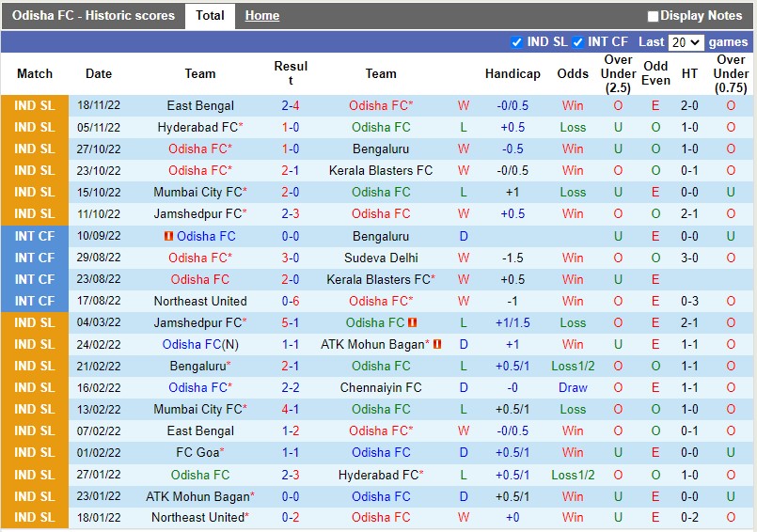
Task: Open the 2-2 result versus Chennaiyin FC
Action: coord(291,387)
